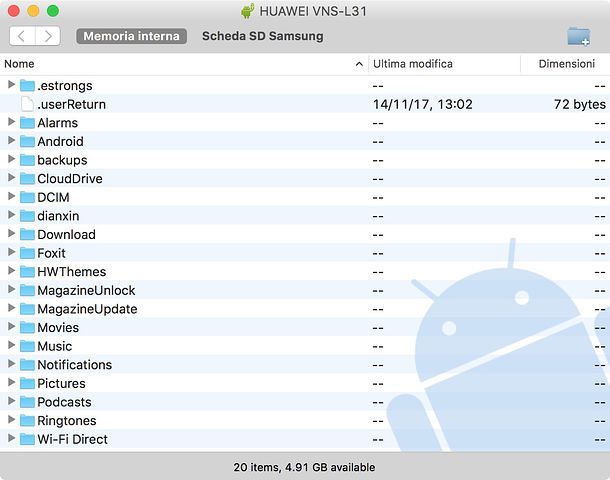Expand the .estrongs folder
Screen dimensions: 610x480
pyautogui.click(x=11, y=84)
